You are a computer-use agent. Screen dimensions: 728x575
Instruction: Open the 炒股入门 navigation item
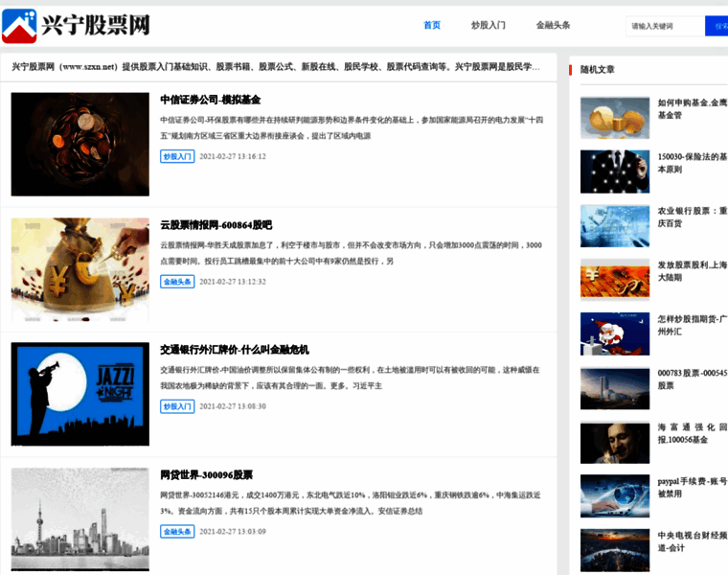(488, 25)
